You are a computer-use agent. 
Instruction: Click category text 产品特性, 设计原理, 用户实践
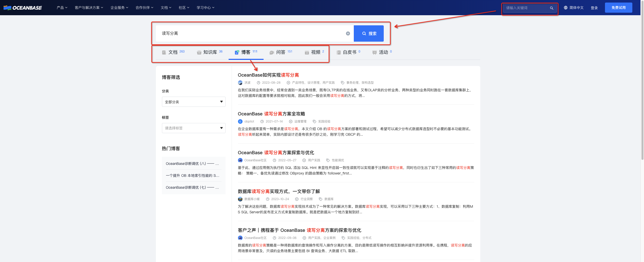(x=313, y=83)
